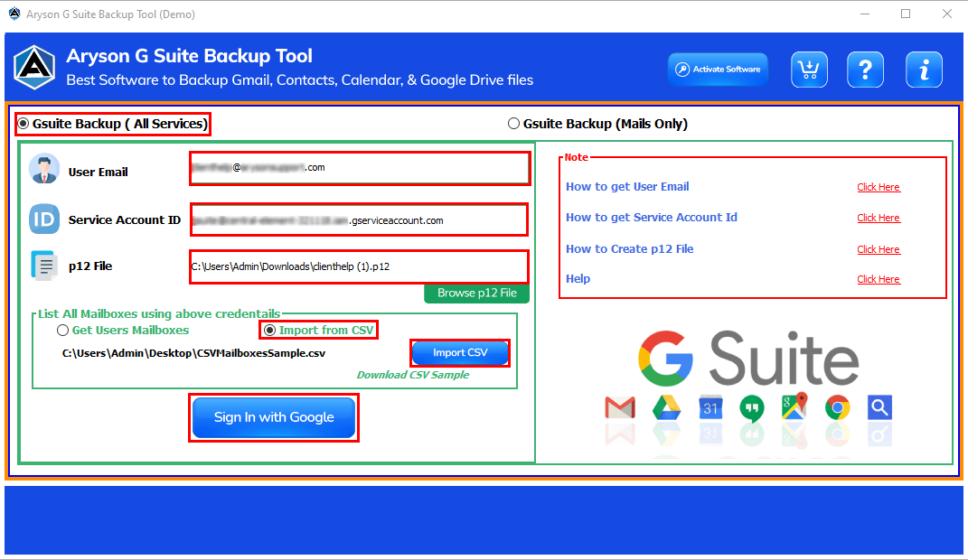Open the shopping cart purchase icon
The height and width of the screenshot is (560, 968).
tap(809, 70)
